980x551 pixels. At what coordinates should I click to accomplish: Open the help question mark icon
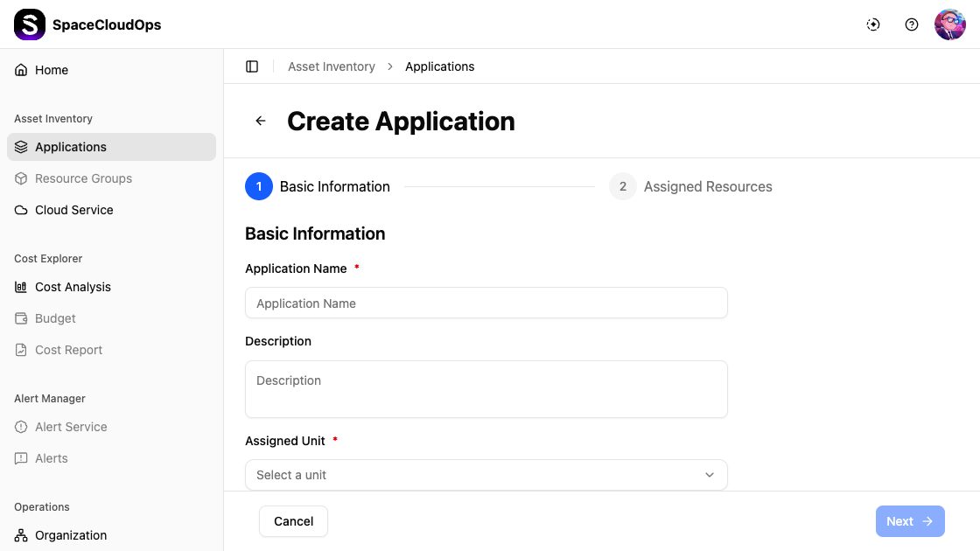pyautogui.click(x=912, y=24)
